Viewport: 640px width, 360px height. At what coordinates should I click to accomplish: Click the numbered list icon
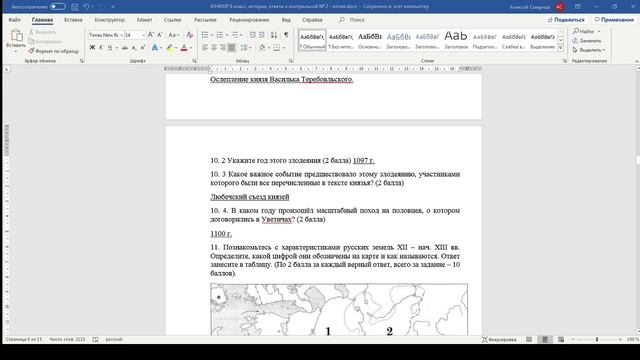(x=220, y=35)
